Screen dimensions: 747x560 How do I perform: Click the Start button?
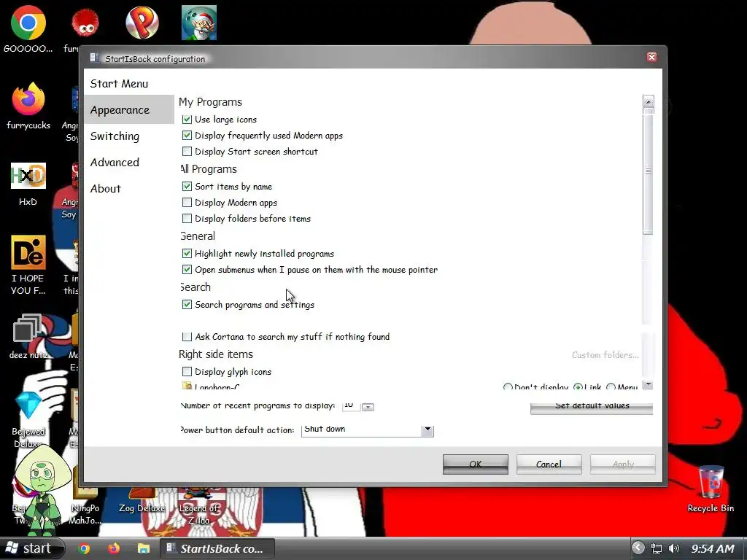pyautogui.click(x=31, y=548)
